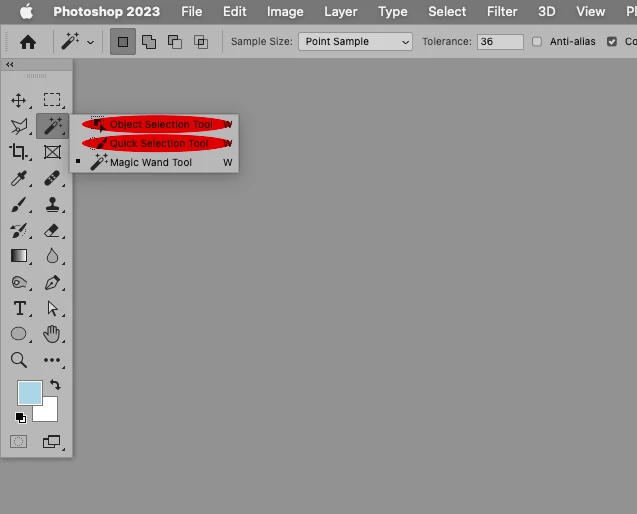Set the white background color
The height and width of the screenshot is (514, 637).
[48, 412]
